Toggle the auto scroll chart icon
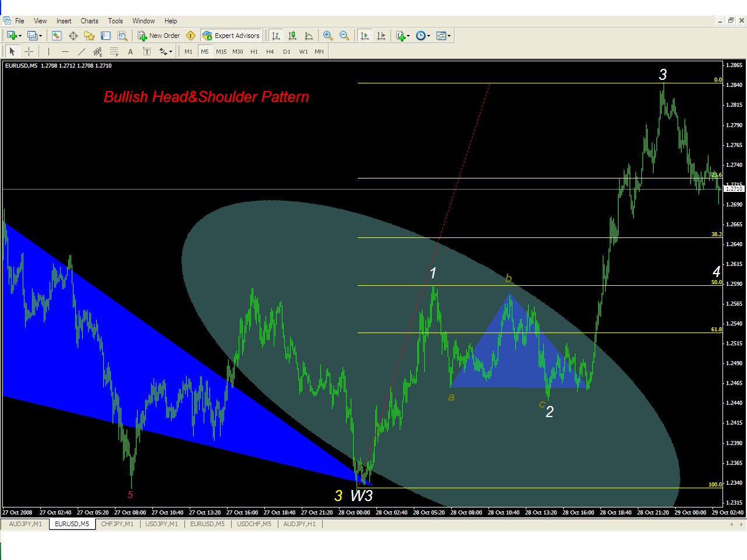Screen dimensions: 747x560 (365, 36)
